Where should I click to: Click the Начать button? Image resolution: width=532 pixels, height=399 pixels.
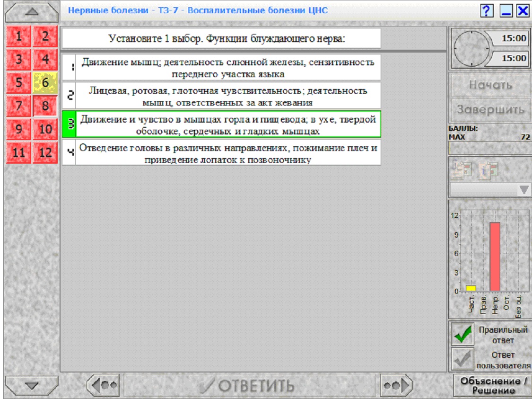(x=490, y=85)
